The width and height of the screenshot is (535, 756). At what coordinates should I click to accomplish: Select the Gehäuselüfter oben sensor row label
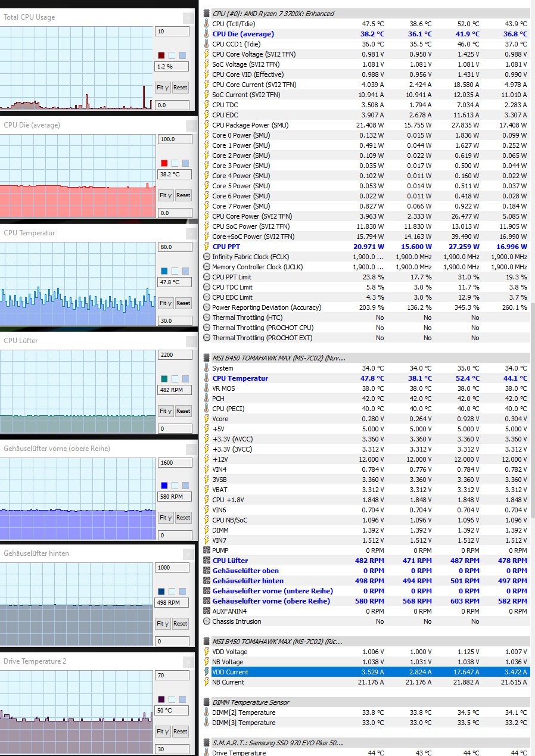[245, 571]
